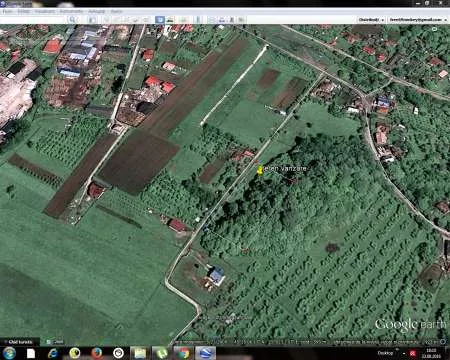Select the Add Image Overlay toolbar icon
The image size is (450, 360).
136,20
